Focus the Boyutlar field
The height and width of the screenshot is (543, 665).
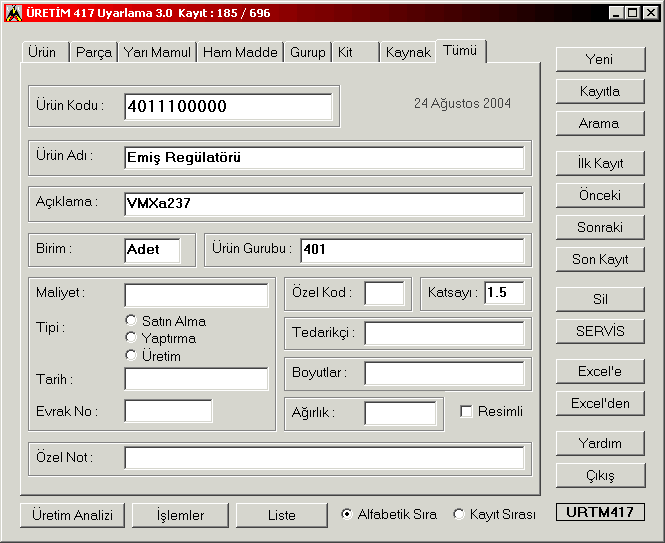[444, 373]
